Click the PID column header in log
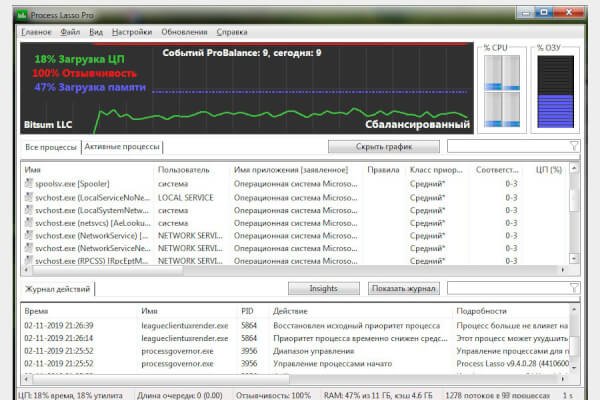Image resolution: width=600 pixels, height=400 pixels. (253, 311)
